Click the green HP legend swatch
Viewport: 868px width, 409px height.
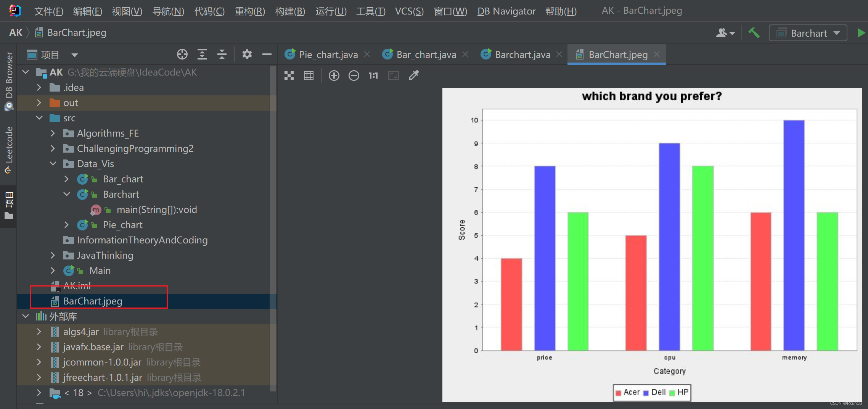click(x=672, y=393)
